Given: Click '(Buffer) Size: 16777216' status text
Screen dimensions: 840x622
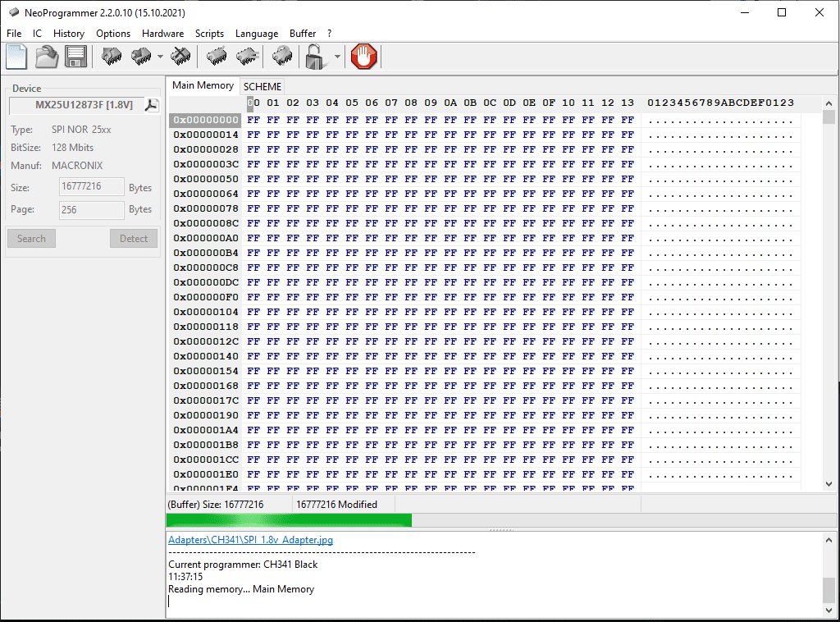Looking at the screenshot, I should pos(216,504).
